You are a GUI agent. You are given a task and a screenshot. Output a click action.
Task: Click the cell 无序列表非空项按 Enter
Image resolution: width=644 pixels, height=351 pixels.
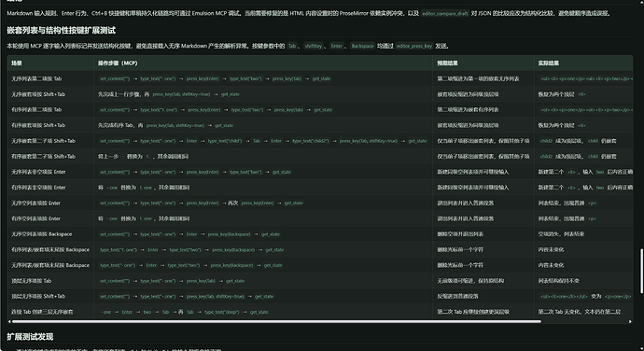pyautogui.click(x=38, y=172)
